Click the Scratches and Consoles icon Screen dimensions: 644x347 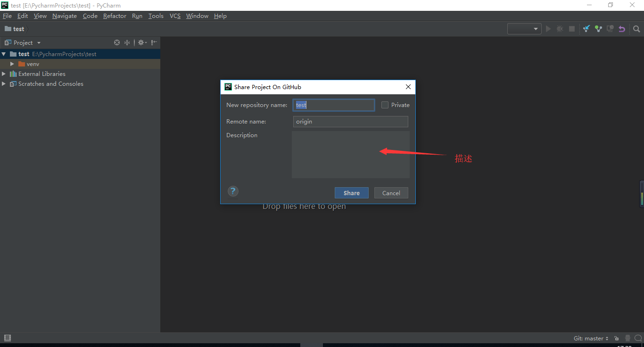13,84
